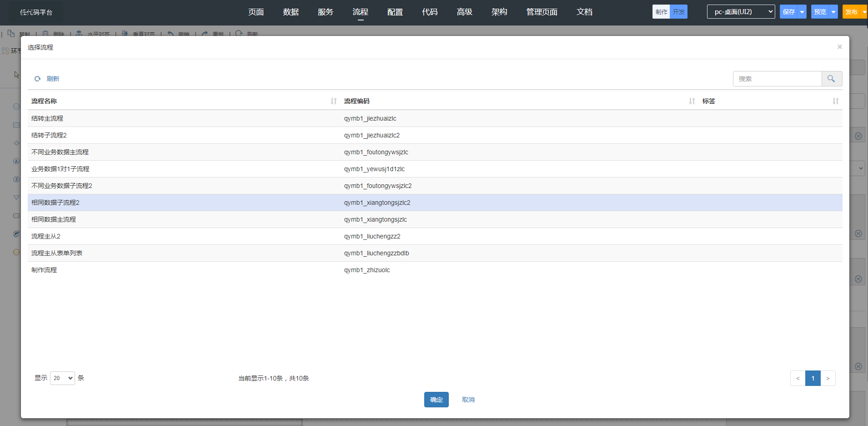
Task: Click the 确定 confirm button
Action: coord(436,400)
